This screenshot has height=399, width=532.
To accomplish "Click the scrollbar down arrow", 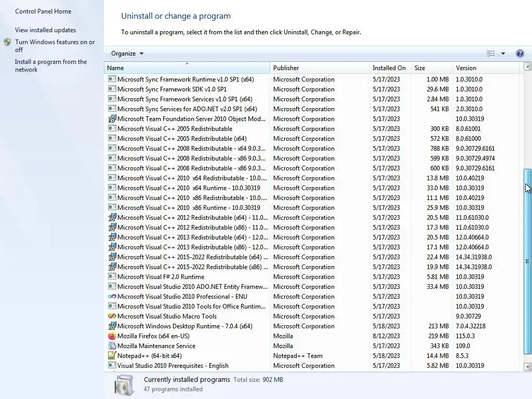I will point(527,366).
